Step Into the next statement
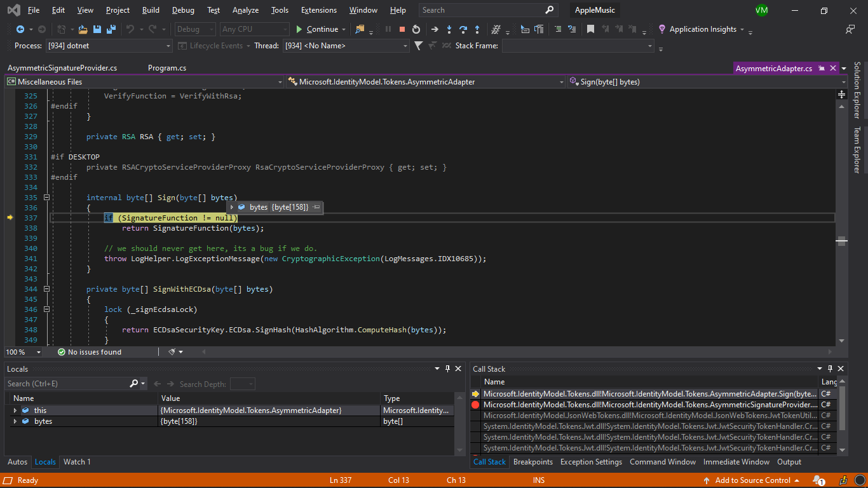Viewport: 868px width, 488px height. coord(449,29)
